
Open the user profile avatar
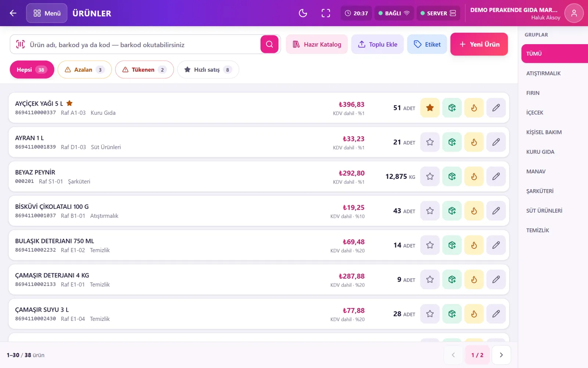[x=574, y=13]
